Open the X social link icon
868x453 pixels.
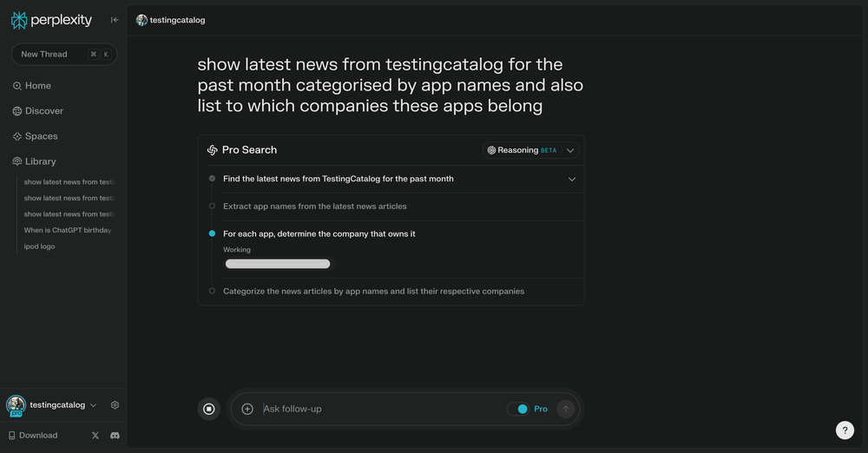[95, 436]
